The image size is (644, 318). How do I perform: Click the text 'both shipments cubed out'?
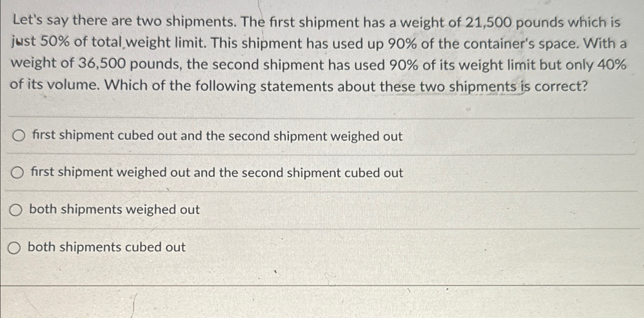pyautogui.click(x=107, y=247)
